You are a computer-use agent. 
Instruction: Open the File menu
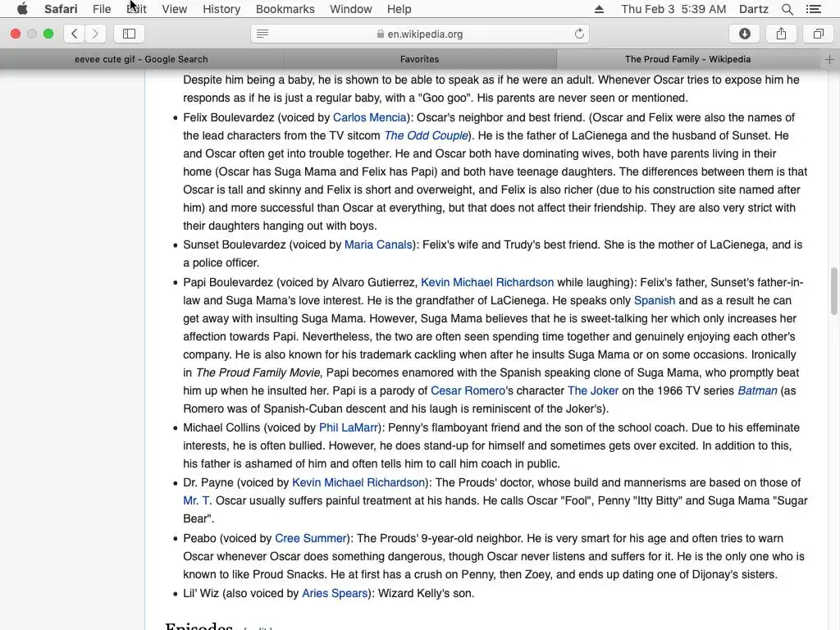click(x=102, y=9)
